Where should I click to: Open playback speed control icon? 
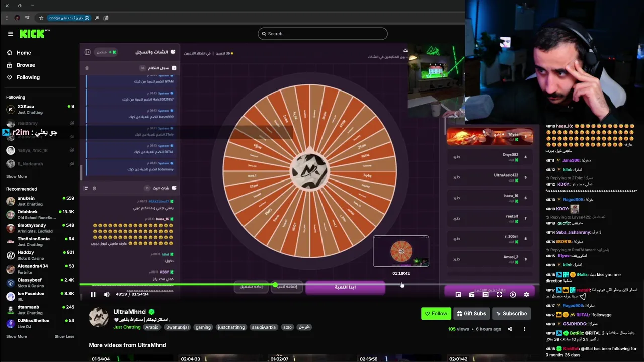[x=513, y=295]
